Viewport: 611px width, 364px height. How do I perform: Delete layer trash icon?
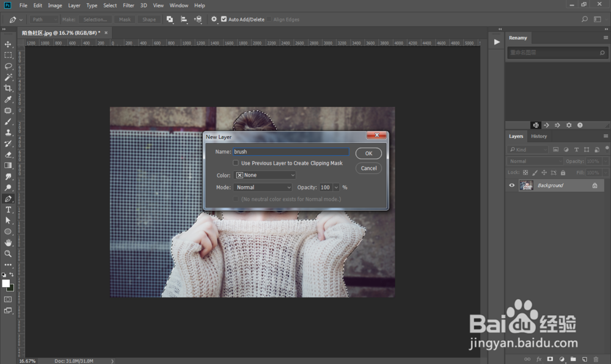point(596,359)
